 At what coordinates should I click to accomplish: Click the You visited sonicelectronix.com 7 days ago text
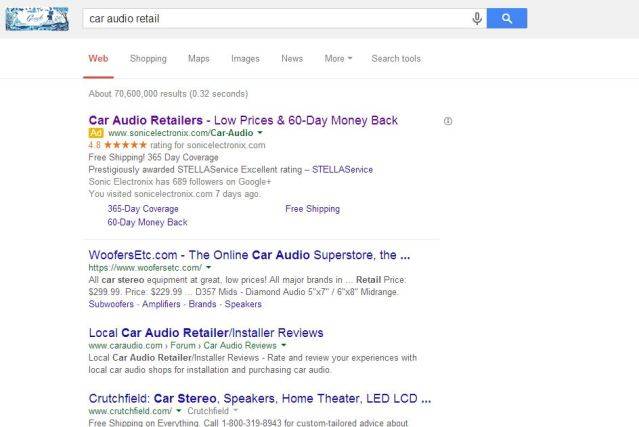click(174, 194)
